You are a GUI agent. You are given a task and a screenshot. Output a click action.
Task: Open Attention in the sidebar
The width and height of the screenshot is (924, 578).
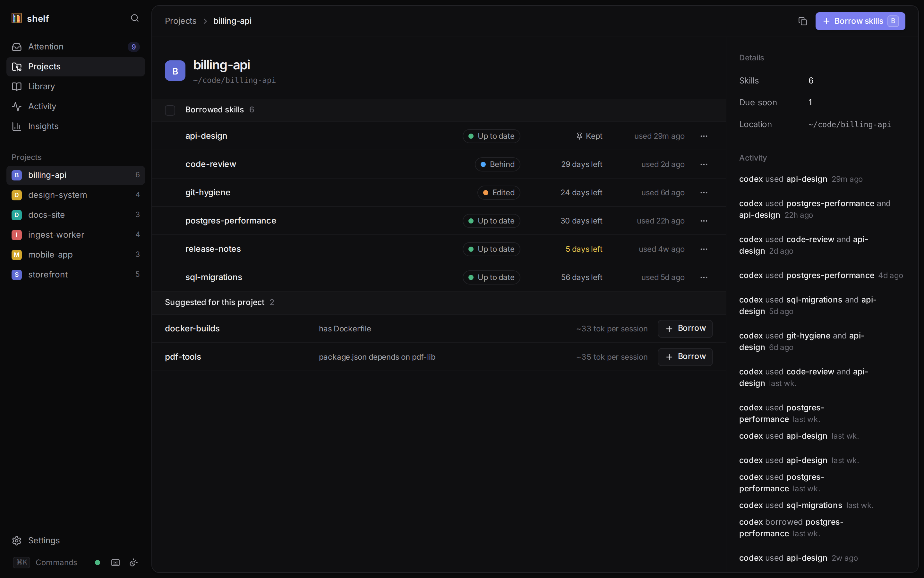click(76, 47)
